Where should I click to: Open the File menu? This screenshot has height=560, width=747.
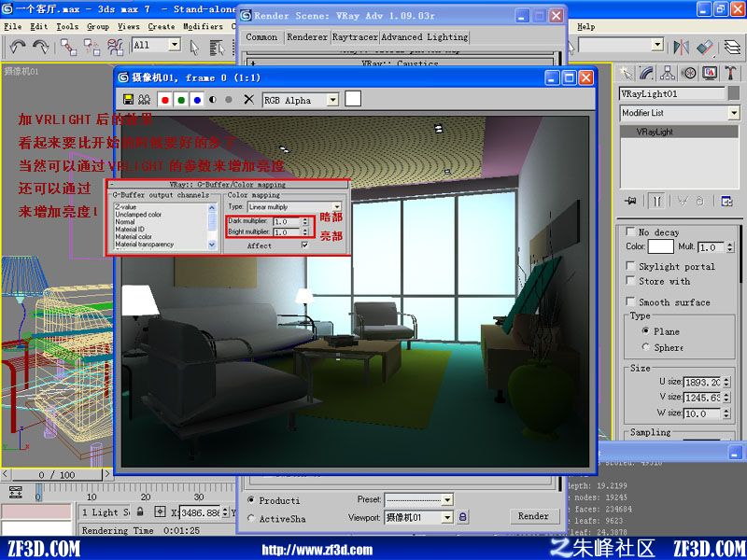tap(12, 27)
